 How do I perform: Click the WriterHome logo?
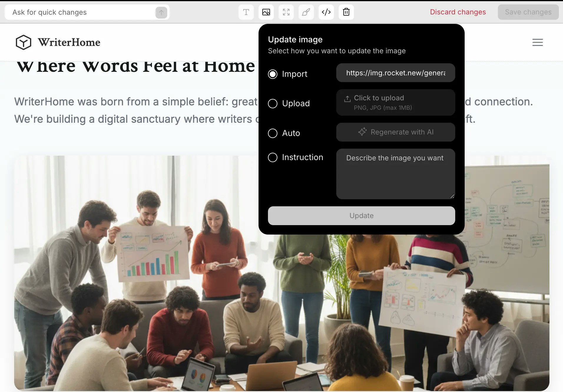[58, 42]
